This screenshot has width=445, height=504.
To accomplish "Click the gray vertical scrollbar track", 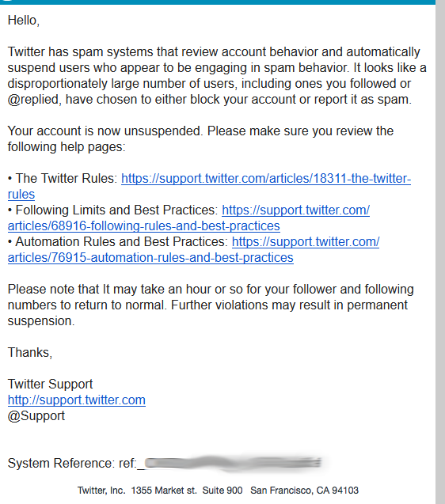I will pos(440,252).
